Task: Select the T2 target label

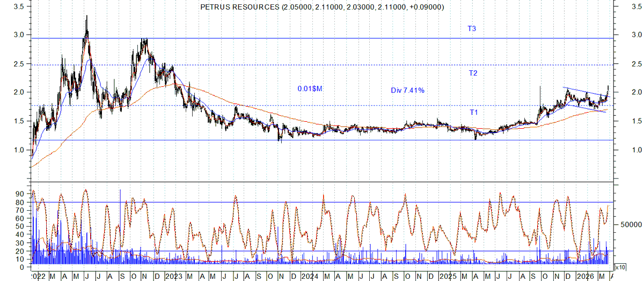Action: point(474,73)
